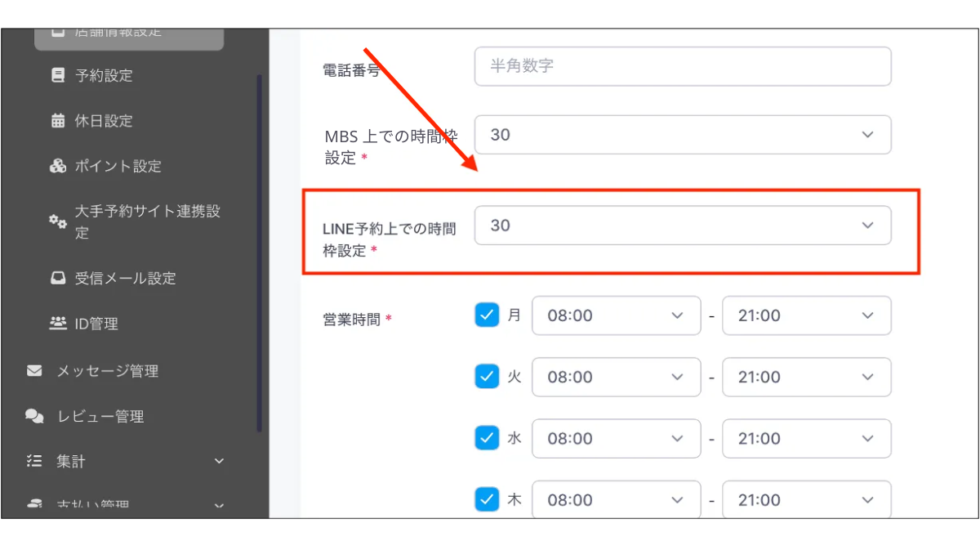Screen dimensions: 980x541
Task: Open the MBS上での時間枠設定 dropdown
Action: (x=682, y=135)
